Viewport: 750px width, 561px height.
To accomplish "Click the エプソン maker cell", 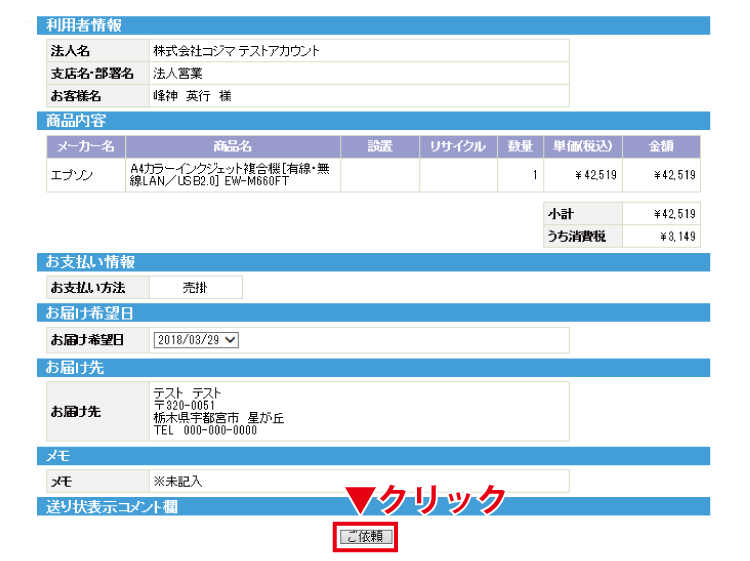I will coord(86,175).
